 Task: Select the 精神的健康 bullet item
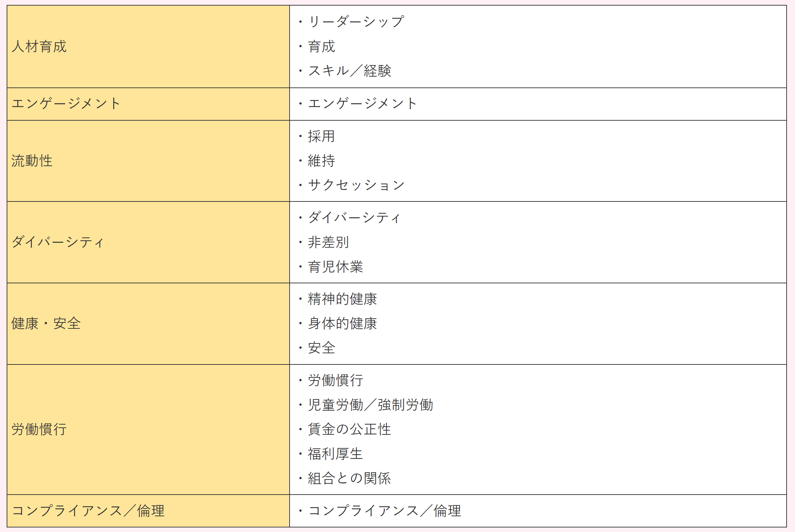click(342, 299)
